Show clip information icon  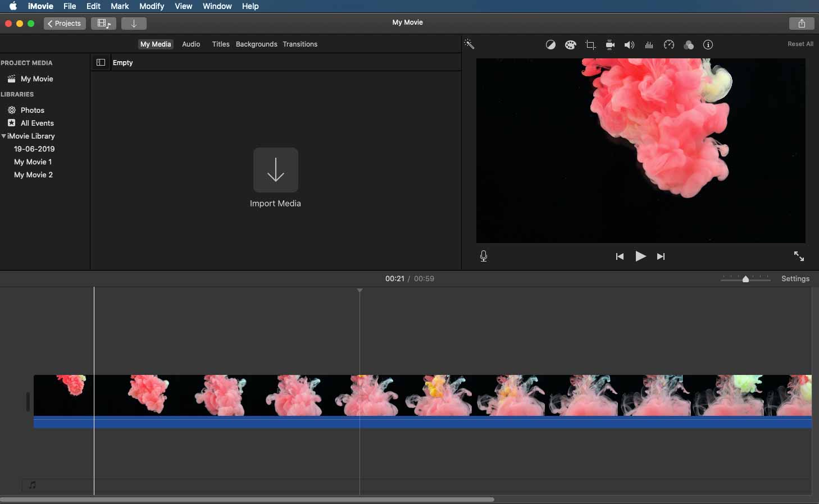coord(708,45)
